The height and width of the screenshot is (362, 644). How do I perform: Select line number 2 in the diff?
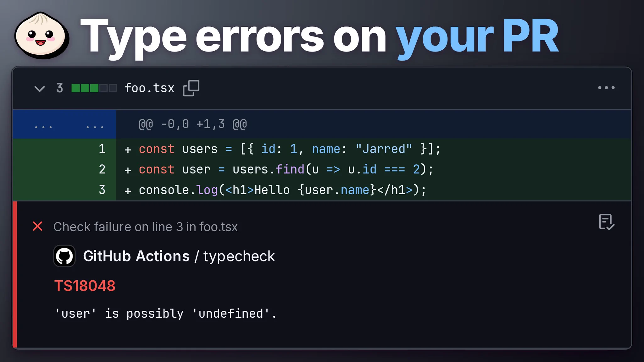click(x=102, y=169)
